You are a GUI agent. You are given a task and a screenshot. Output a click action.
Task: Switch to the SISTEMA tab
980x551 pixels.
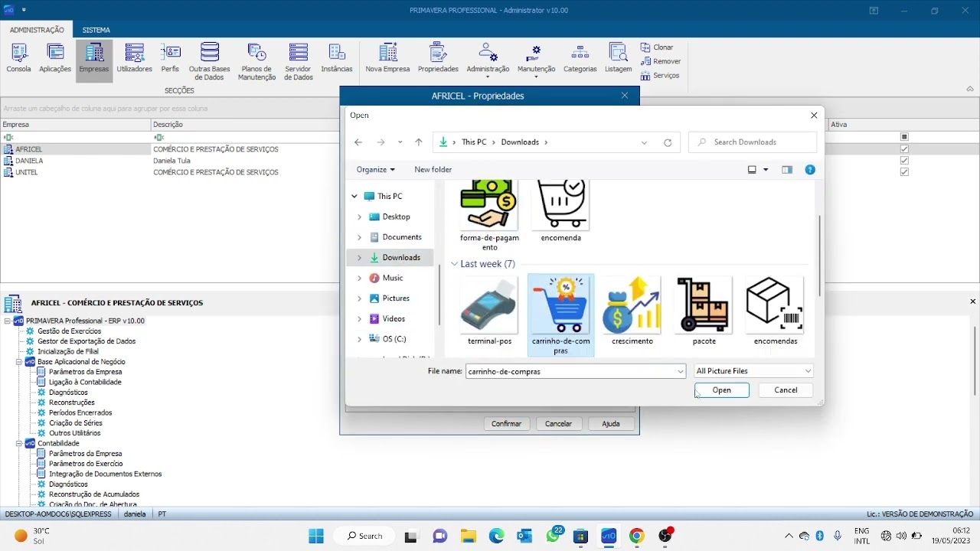point(96,30)
